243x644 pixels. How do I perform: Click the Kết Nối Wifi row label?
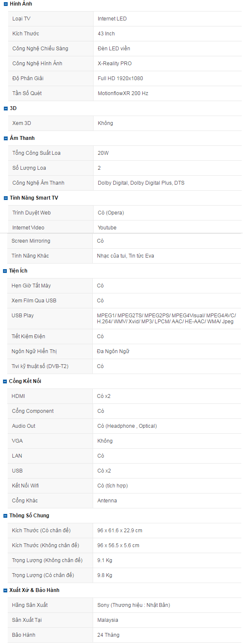pos(26,486)
